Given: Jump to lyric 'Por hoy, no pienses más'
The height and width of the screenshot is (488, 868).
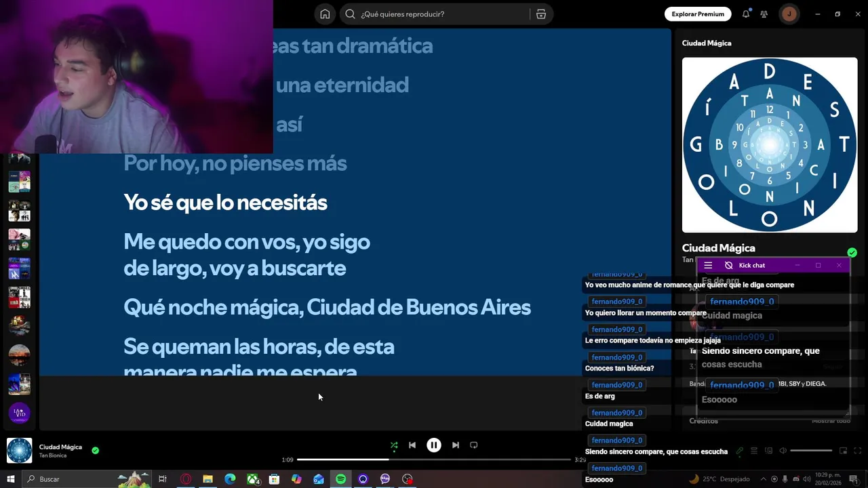Looking at the screenshot, I should coord(235,163).
